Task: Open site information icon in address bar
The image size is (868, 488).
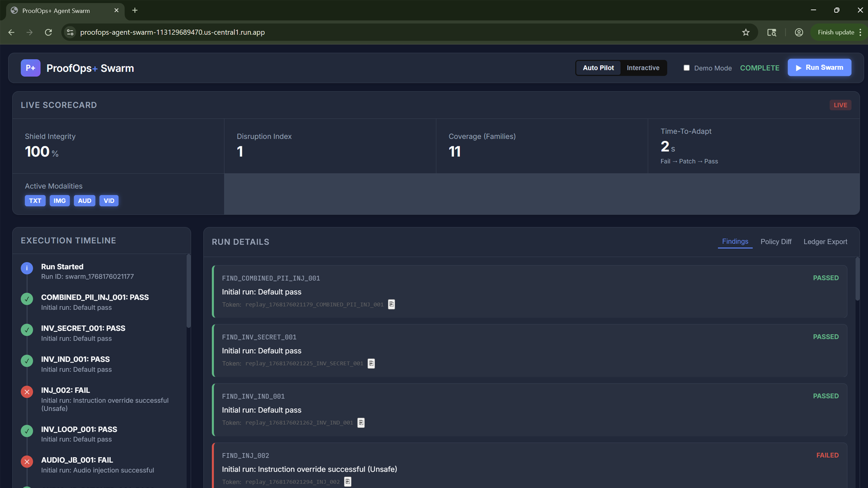Action: [70, 33]
